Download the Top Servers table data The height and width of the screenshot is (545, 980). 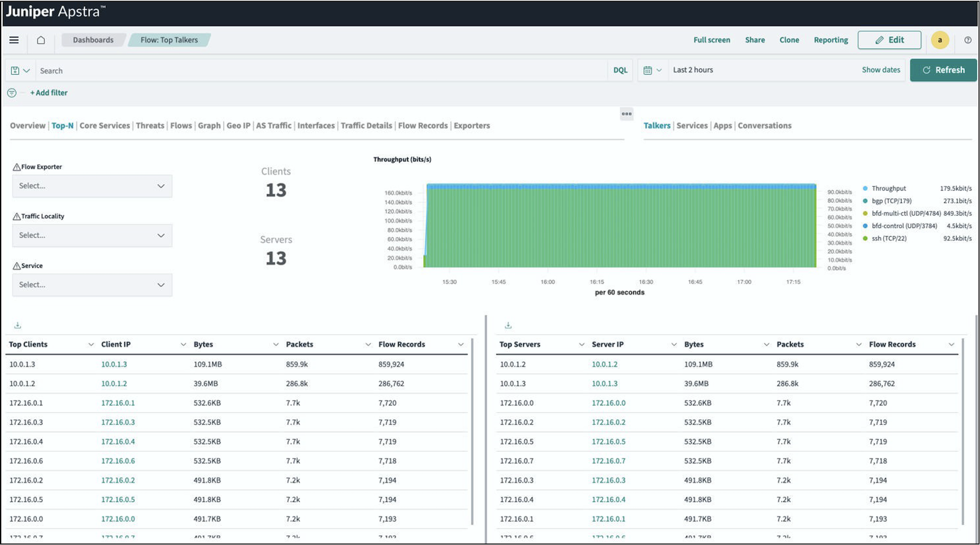pyautogui.click(x=508, y=325)
